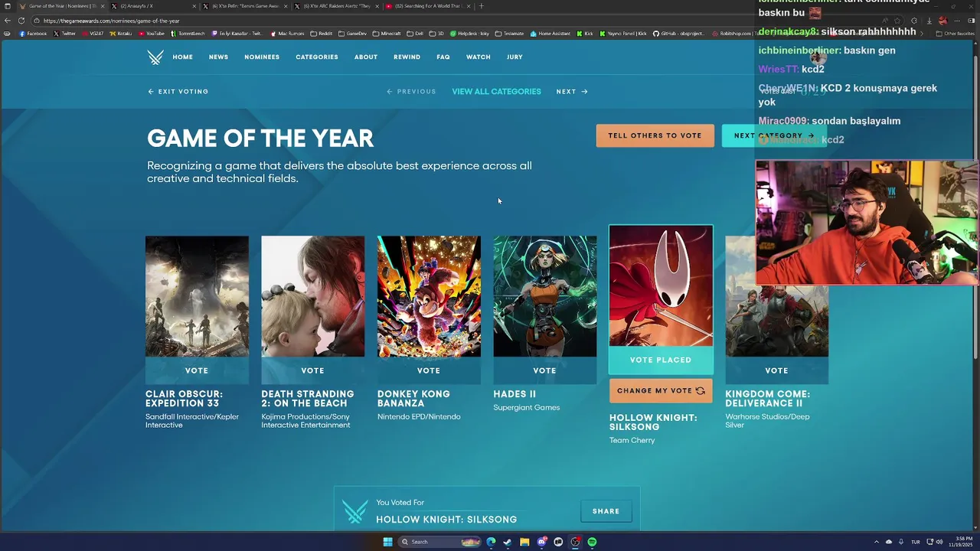Open the NEWS nav item
The image size is (980, 551).
218,57
